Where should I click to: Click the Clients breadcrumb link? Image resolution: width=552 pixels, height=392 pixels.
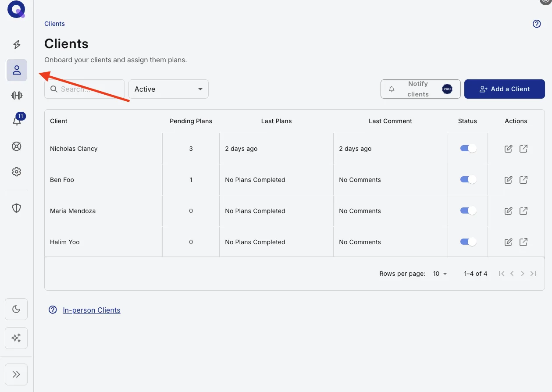click(54, 24)
